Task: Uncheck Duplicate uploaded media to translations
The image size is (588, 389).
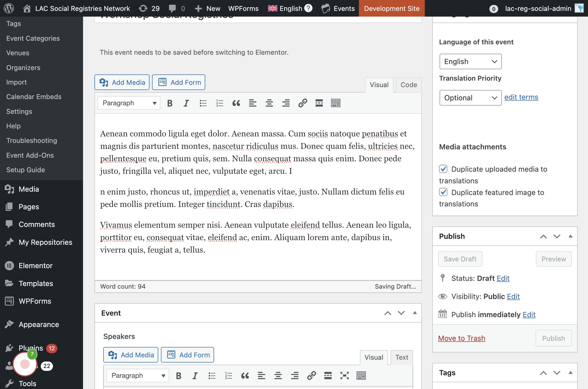Action: coord(443,169)
